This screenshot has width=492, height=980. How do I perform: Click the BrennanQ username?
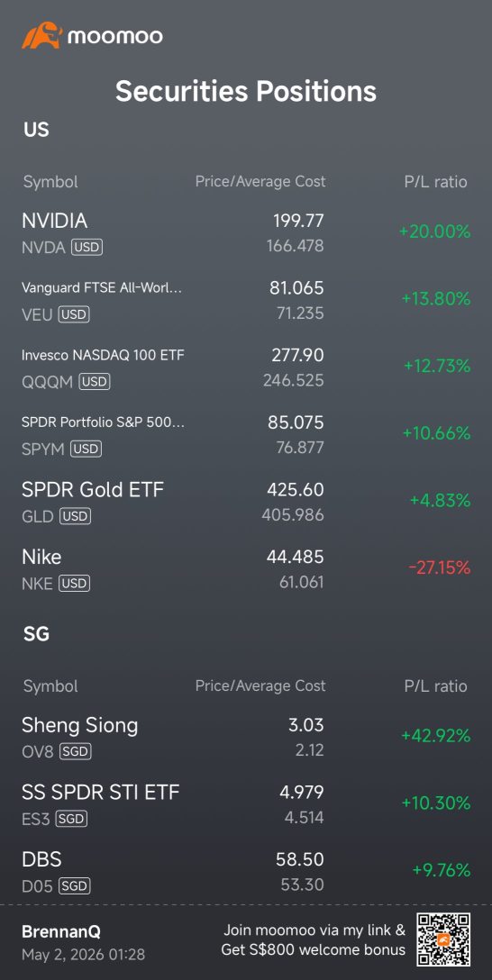61,932
